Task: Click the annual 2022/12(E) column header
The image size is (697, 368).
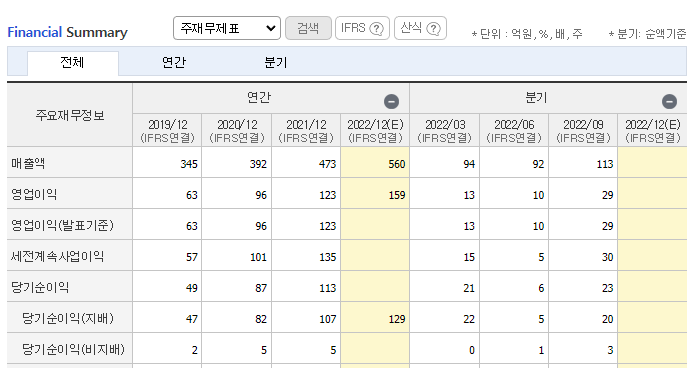Action: [x=375, y=131]
